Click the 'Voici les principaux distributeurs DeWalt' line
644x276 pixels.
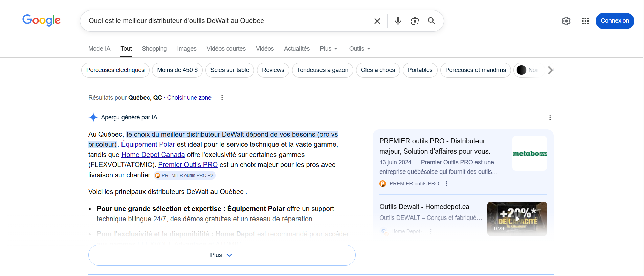168,192
